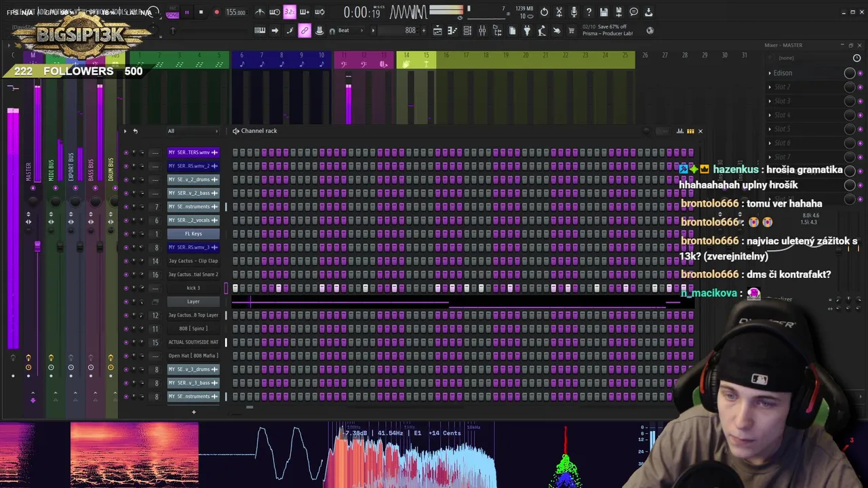
Task: Toggle the countdown before recording icon
Action: click(290, 12)
